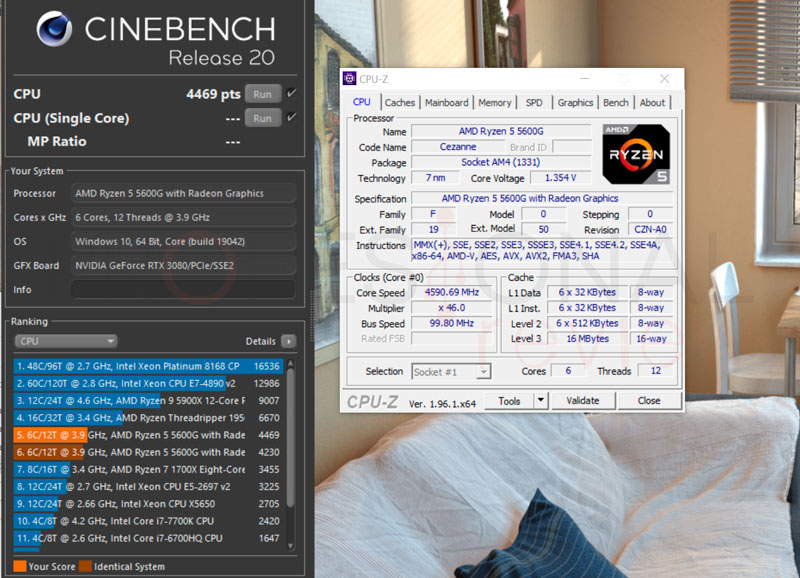Screen dimensions: 800x578
Task: Open the Memory tab
Action: pyautogui.click(x=494, y=103)
